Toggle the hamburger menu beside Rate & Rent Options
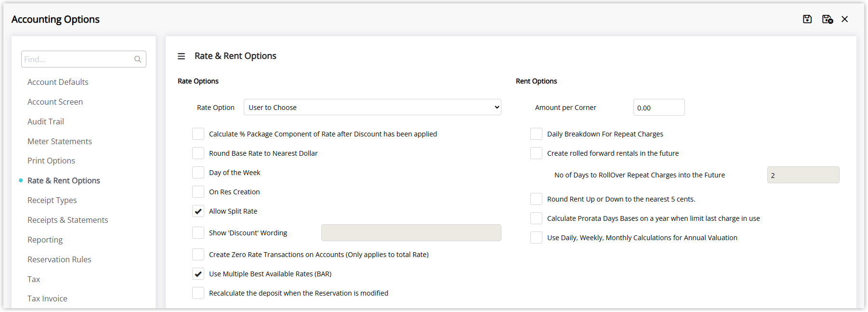Image resolution: width=868 pixels, height=312 pixels. point(182,56)
